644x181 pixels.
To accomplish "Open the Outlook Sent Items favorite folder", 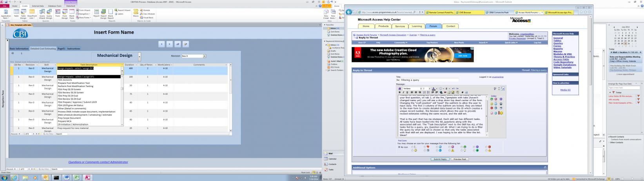I will point(336,32).
